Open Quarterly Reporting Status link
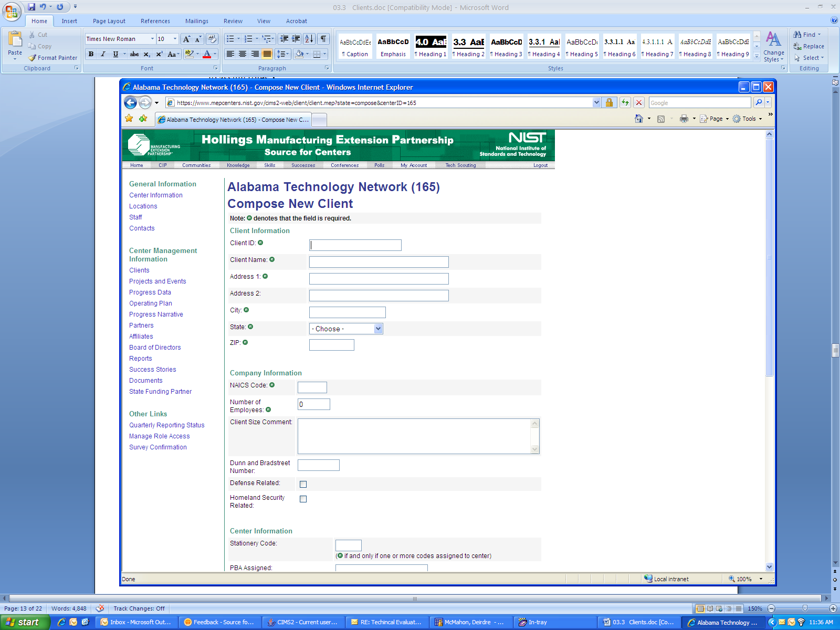The height and width of the screenshot is (630, 840). [x=167, y=425]
